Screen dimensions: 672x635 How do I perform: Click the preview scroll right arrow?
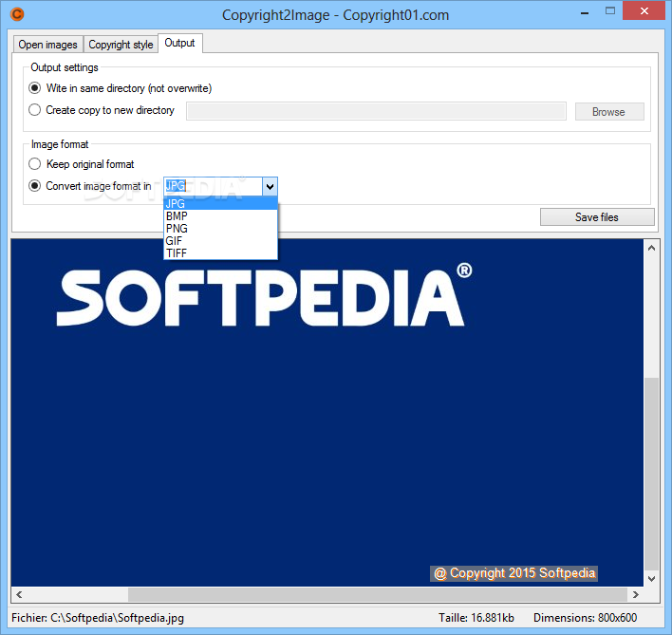click(636, 594)
